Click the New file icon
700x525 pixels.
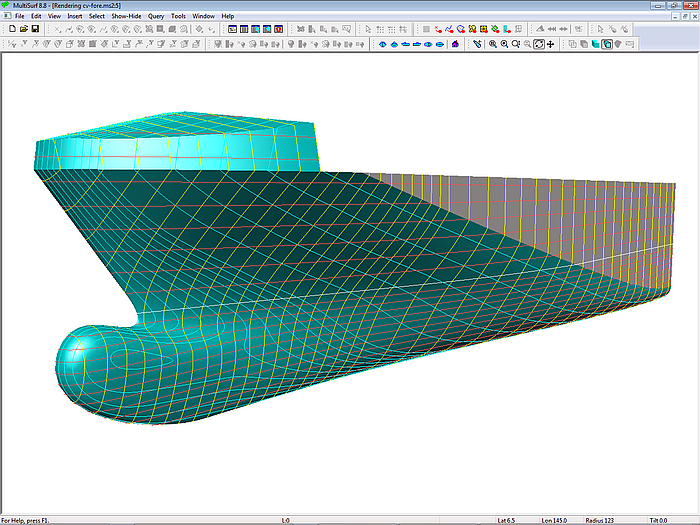[x=11, y=29]
